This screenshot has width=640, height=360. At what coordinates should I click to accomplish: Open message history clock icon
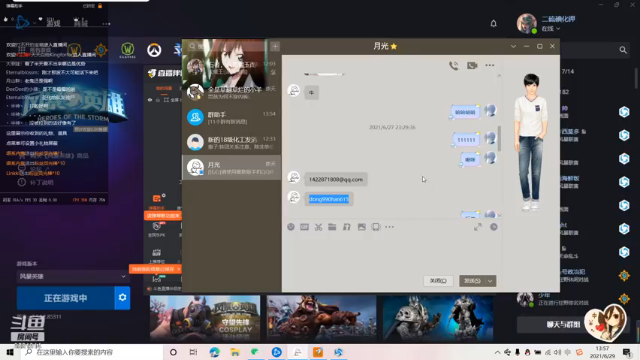click(x=494, y=227)
